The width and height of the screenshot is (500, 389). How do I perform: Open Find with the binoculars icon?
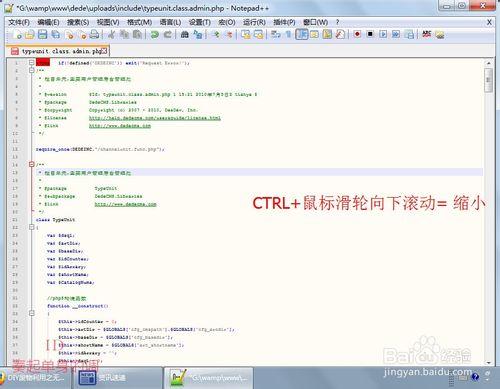(x=185, y=34)
